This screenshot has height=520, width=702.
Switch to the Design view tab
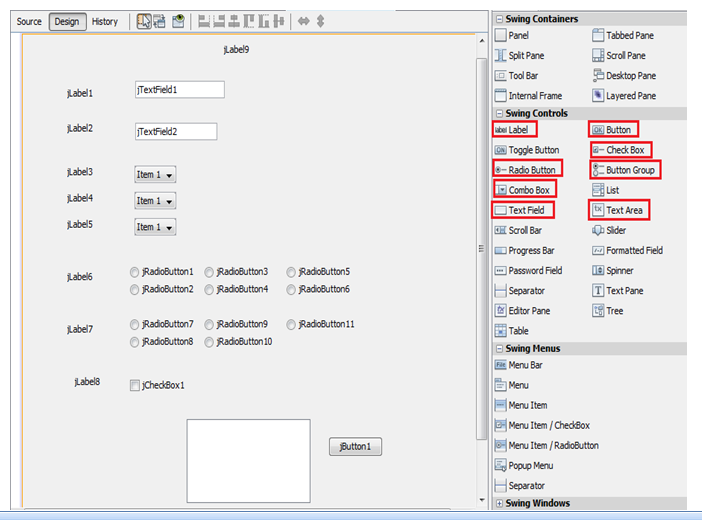click(x=67, y=21)
